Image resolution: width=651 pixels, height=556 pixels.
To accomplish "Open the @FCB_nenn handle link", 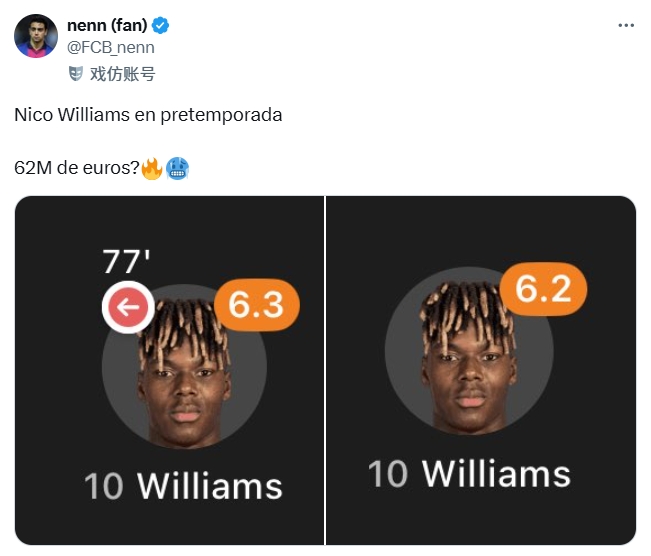I will [110, 47].
